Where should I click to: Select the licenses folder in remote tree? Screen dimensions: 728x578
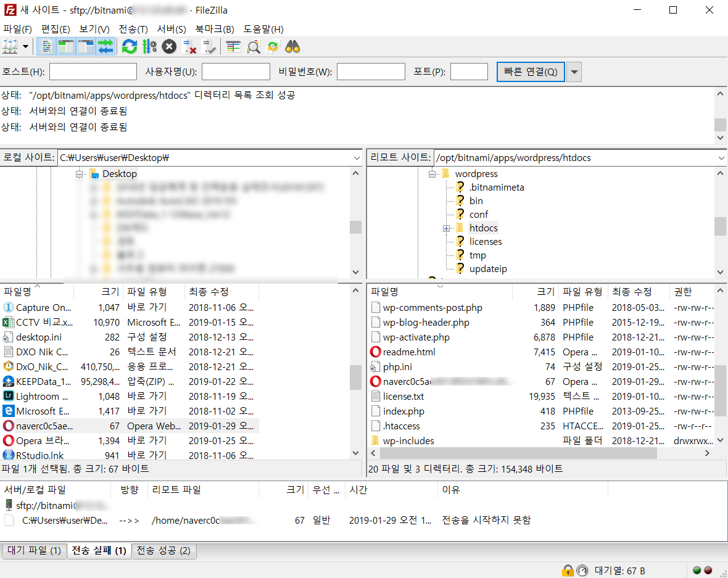click(485, 242)
